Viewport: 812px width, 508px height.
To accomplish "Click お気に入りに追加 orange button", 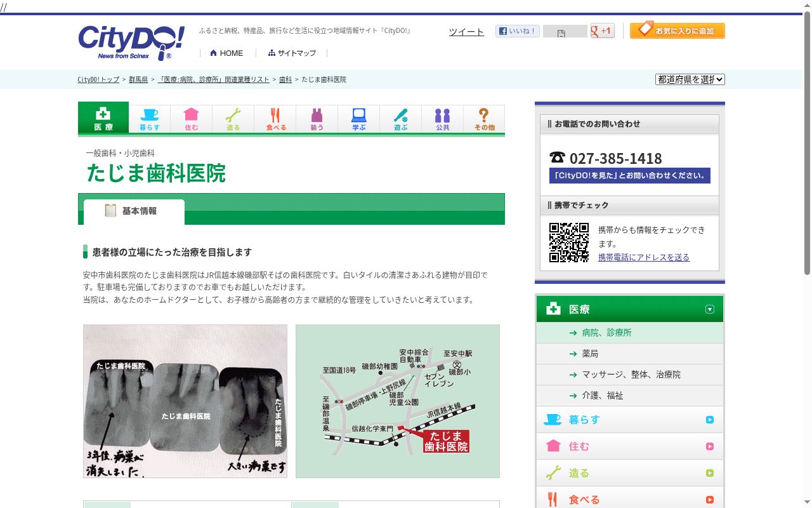I will pos(678,30).
